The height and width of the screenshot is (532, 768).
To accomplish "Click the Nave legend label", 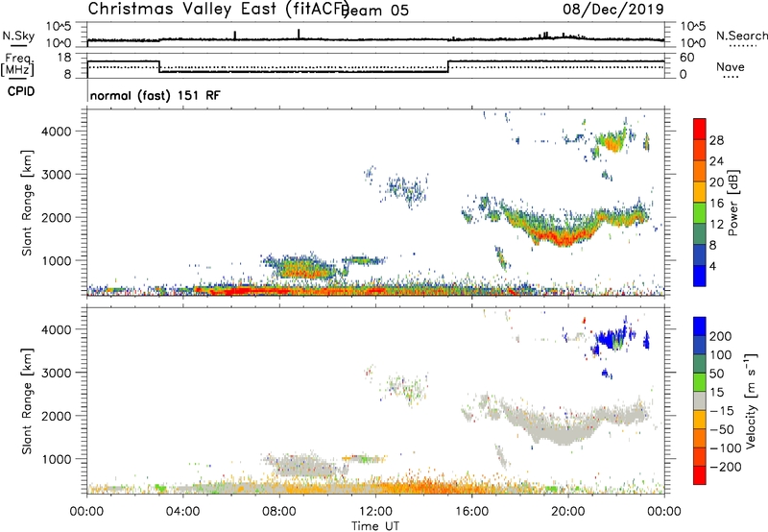I will point(731,66).
